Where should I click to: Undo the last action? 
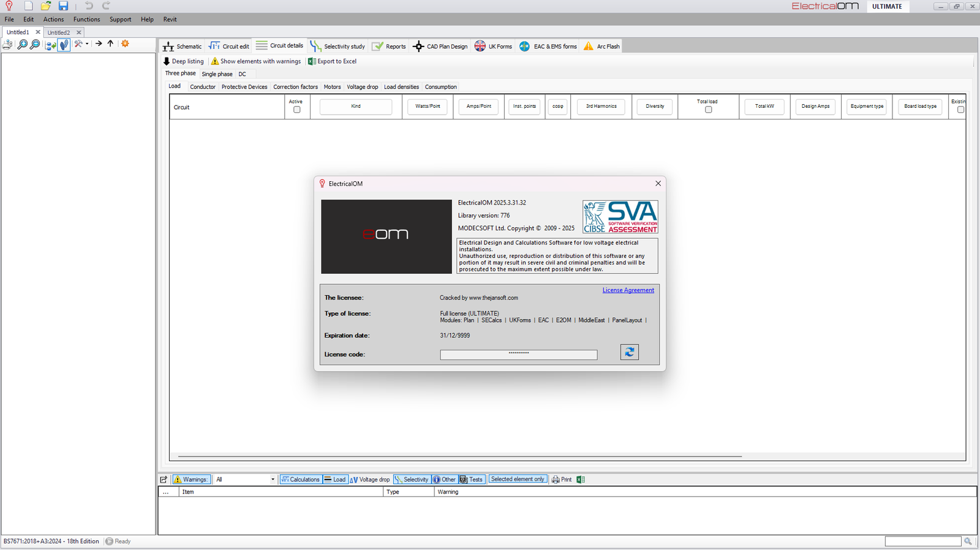tap(89, 6)
